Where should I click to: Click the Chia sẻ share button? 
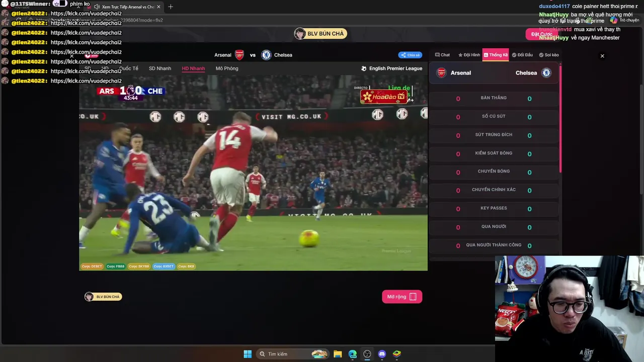410,55
